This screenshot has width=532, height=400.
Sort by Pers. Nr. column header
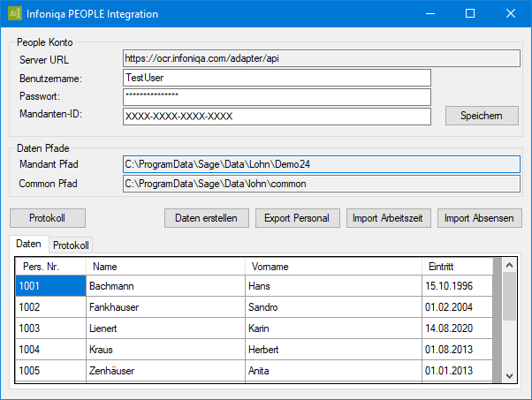(x=51, y=267)
